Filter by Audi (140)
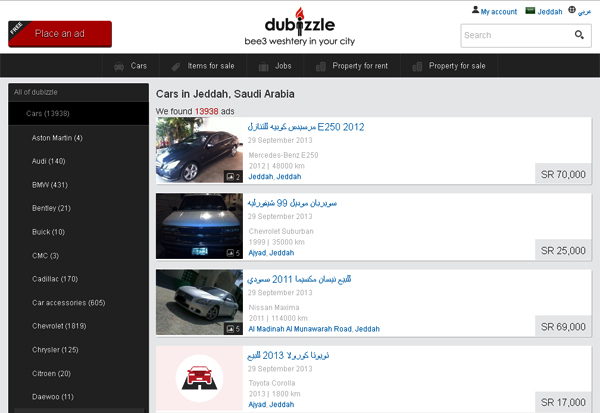600x413 pixels. tap(49, 161)
